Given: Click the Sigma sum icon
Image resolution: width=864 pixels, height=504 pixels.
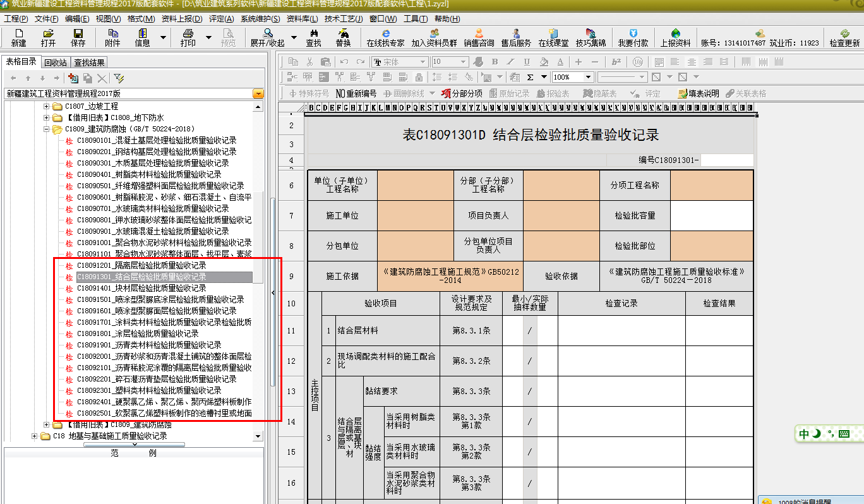Looking at the screenshot, I should [530, 77].
